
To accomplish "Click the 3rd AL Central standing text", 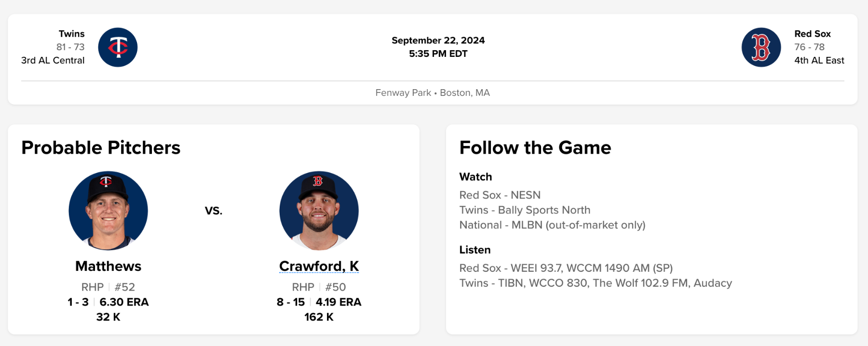I will [53, 60].
